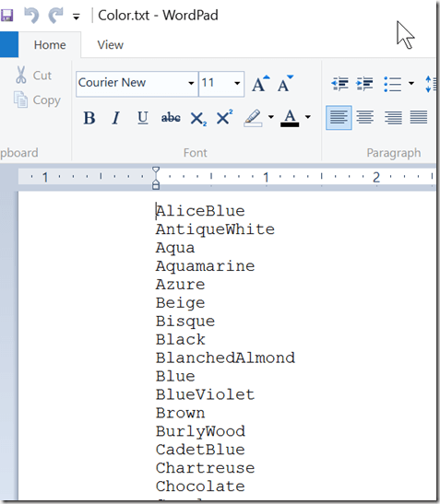This screenshot has height=504, width=440.
Task: Click the BlanchedAlmond line
Action: (225, 358)
